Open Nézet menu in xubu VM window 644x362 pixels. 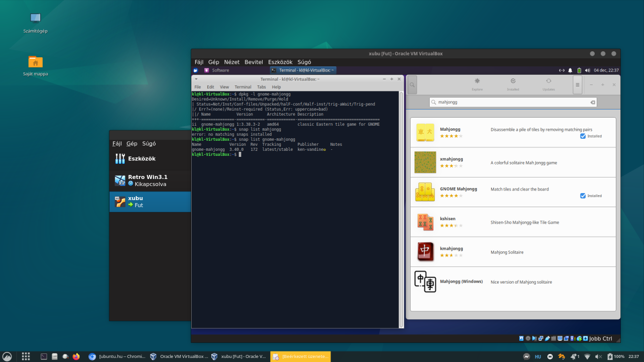pos(232,62)
